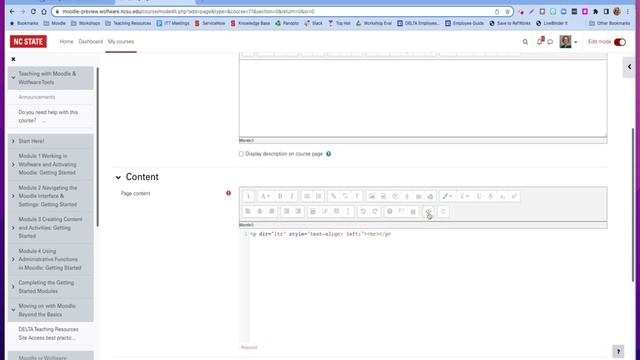640x360 pixels.
Task: Open the paragraph styles menu in Page content editor
Action: pos(265,196)
